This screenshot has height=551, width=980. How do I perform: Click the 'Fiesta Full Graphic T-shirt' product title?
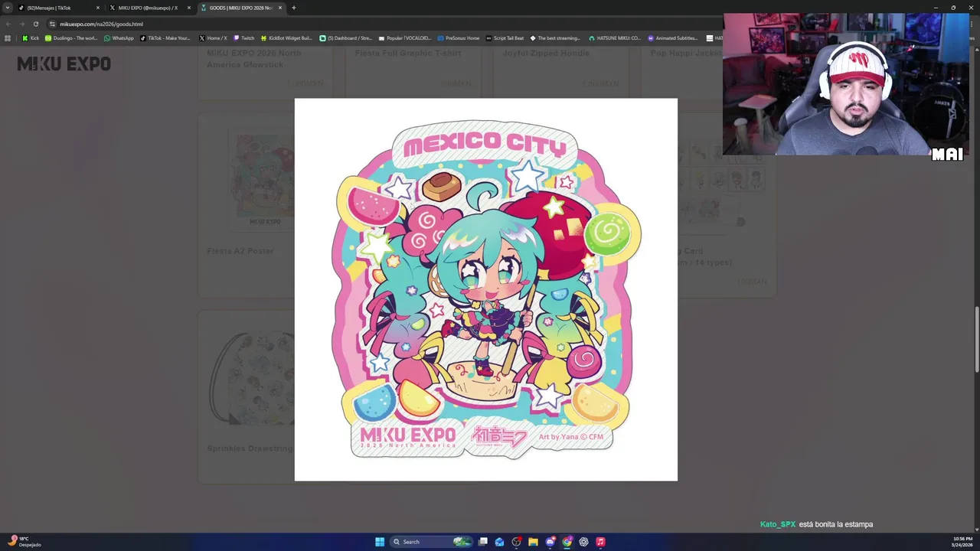point(408,54)
